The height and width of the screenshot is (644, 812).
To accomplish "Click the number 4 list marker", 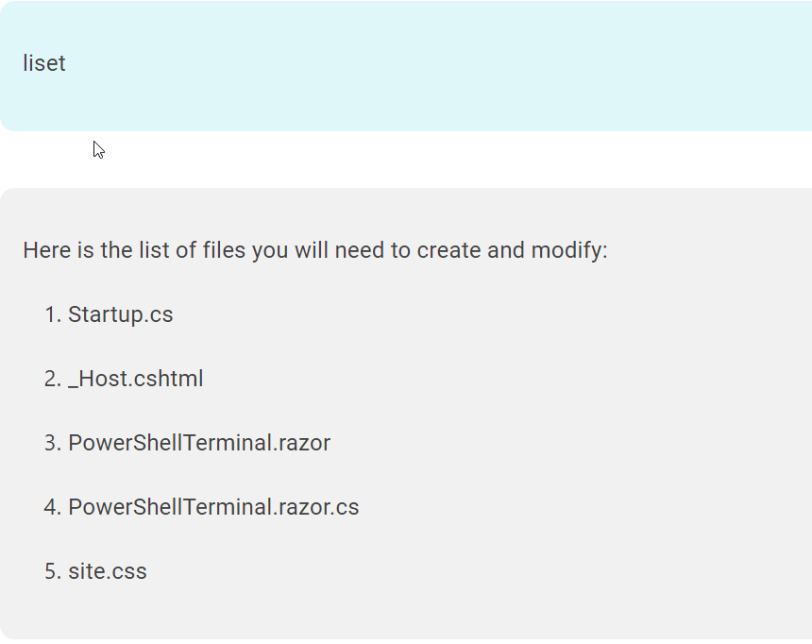I will click(x=53, y=507).
